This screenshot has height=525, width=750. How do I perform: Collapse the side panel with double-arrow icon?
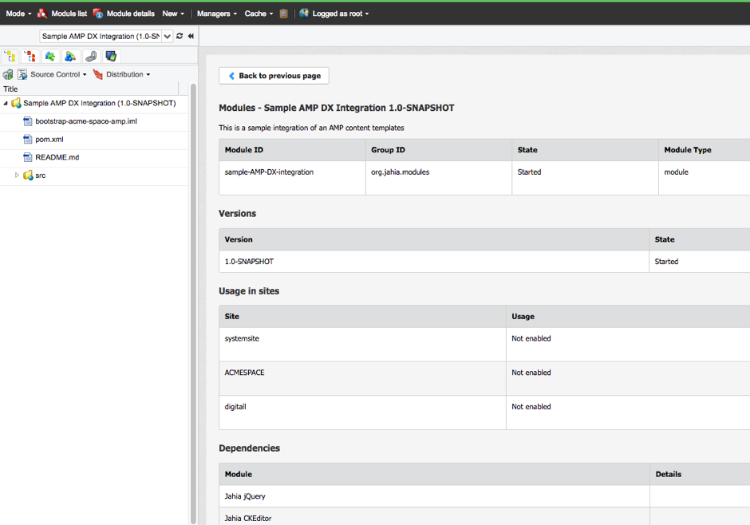191,36
